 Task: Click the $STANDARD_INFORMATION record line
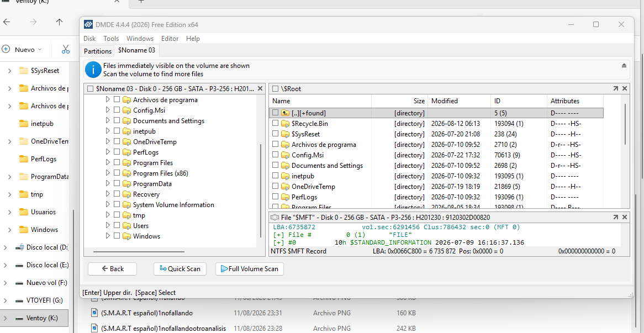398,242
